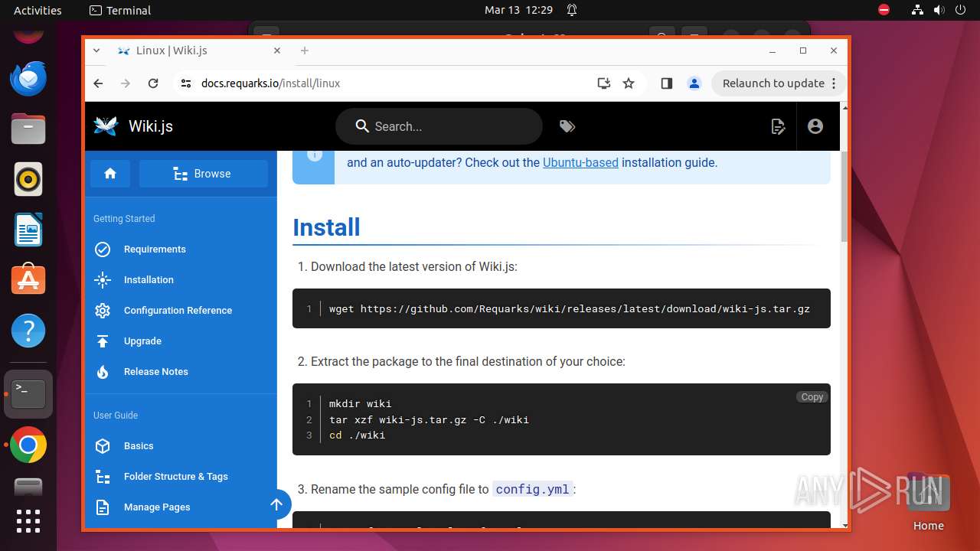Open the Installation page link

pyautogui.click(x=149, y=280)
